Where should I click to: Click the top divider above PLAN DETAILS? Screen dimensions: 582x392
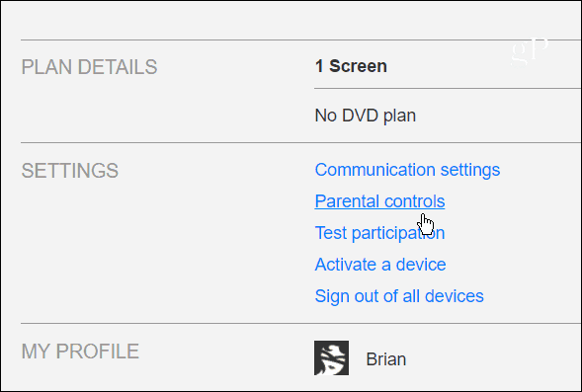(301, 39)
